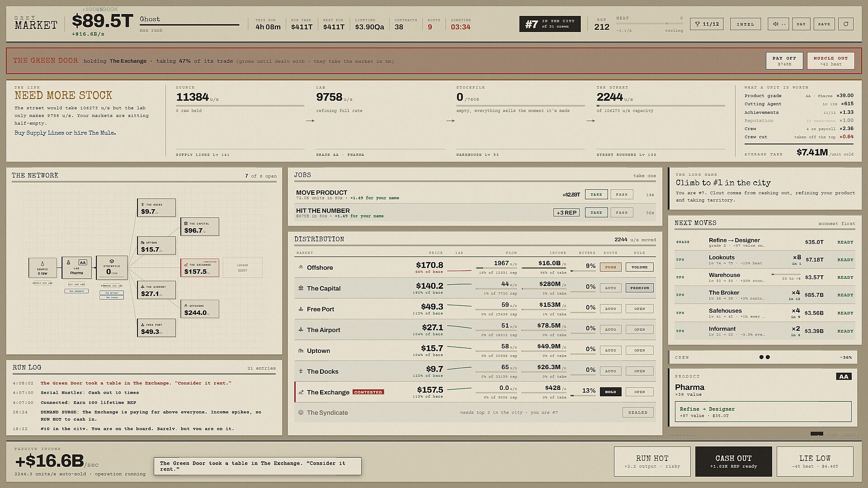Muscle out The Green Door
This screenshot has width=868, height=488.
(830, 61)
